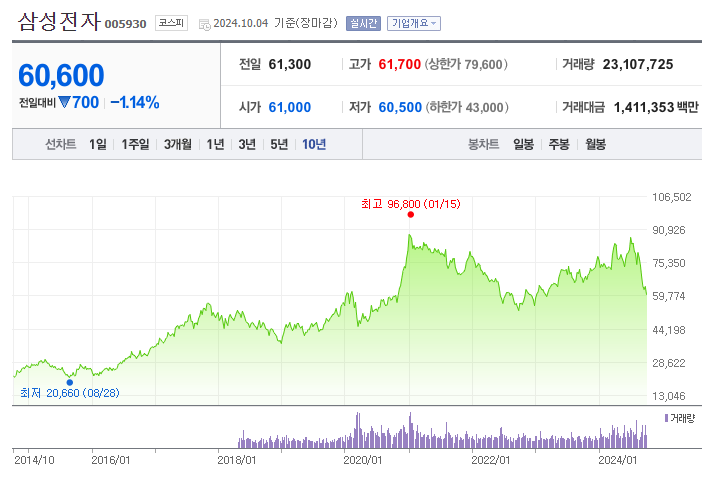The image size is (702, 485).
Task: Click the -1.14% change percentage
Action: point(135,103)
